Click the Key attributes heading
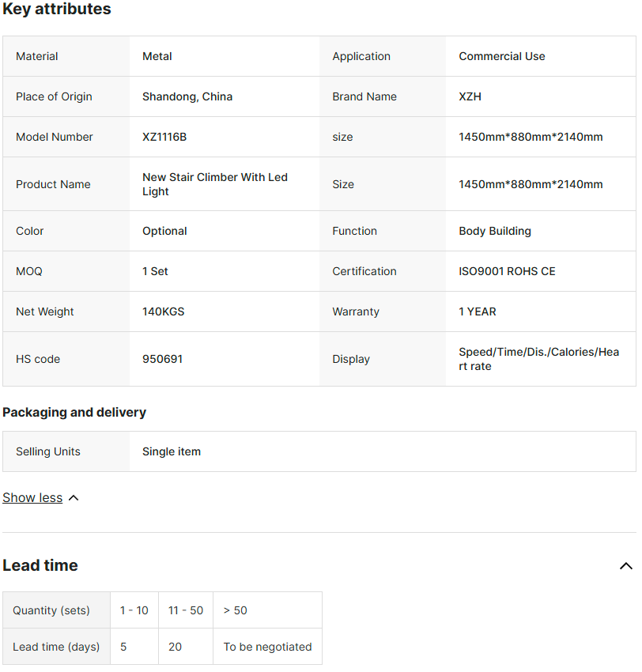The image size is (642, 672). (x=57, y=9)
